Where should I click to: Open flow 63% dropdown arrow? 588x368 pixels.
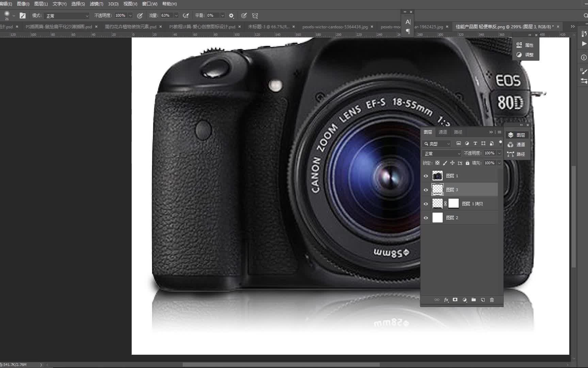[x=176, y=16]
